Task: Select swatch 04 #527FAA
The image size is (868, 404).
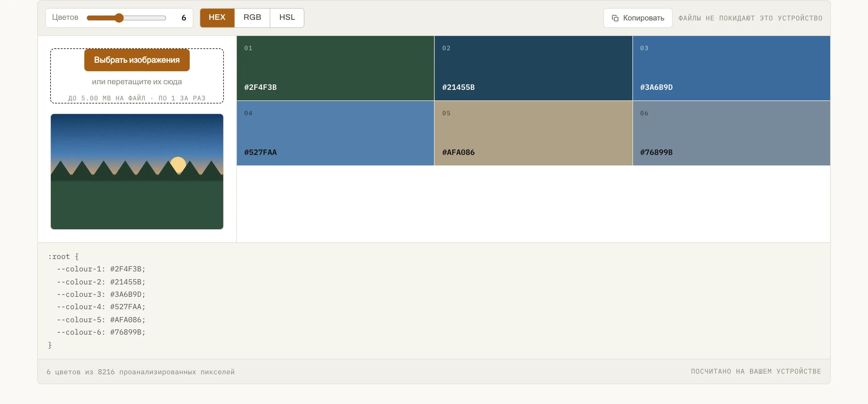Action: tap(335, 133)
